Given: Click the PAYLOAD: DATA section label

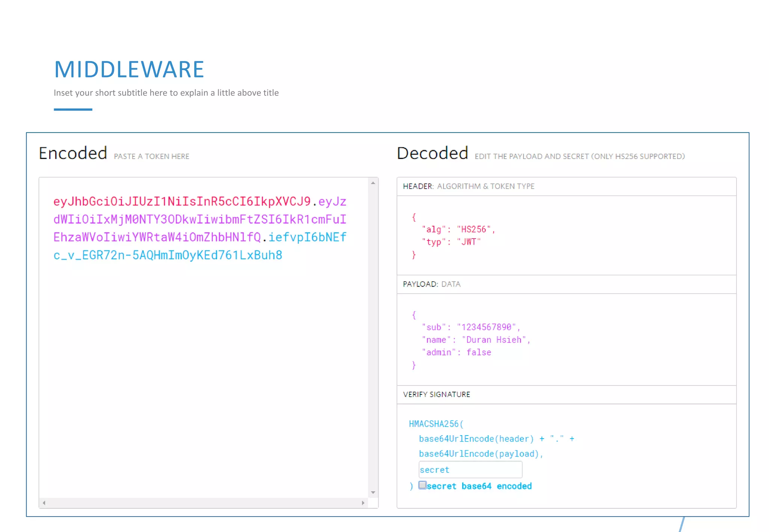Looking at the screenshot, I should click(431, 284).
